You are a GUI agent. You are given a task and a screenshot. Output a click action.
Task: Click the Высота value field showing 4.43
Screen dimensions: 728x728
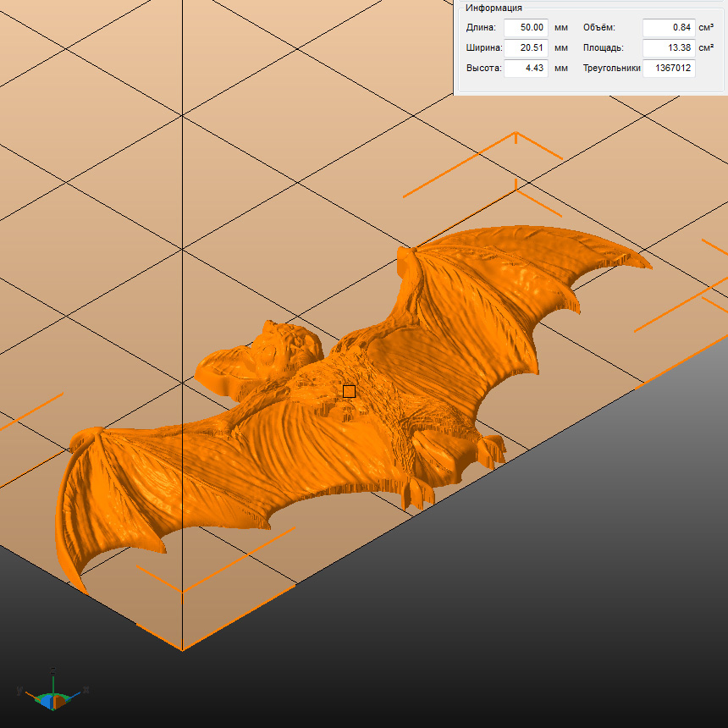(x=526, y=68)
